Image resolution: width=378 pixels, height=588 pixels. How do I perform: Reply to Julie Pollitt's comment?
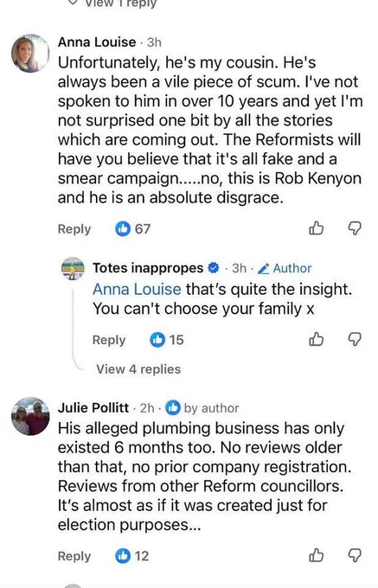pos(74,556)
